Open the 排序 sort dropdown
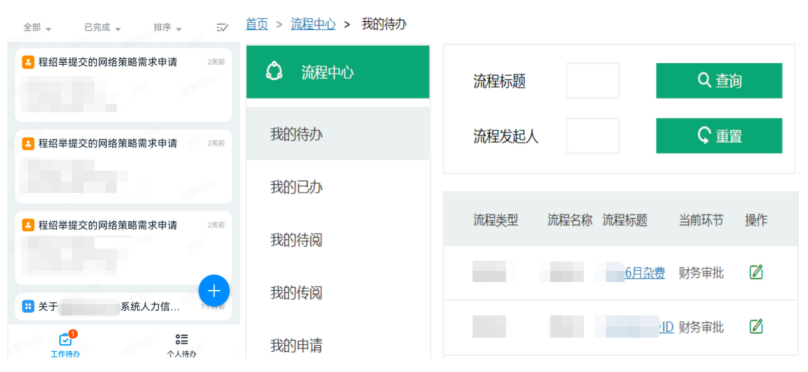The width and height of the screenshot is (808, 372). 167,28
